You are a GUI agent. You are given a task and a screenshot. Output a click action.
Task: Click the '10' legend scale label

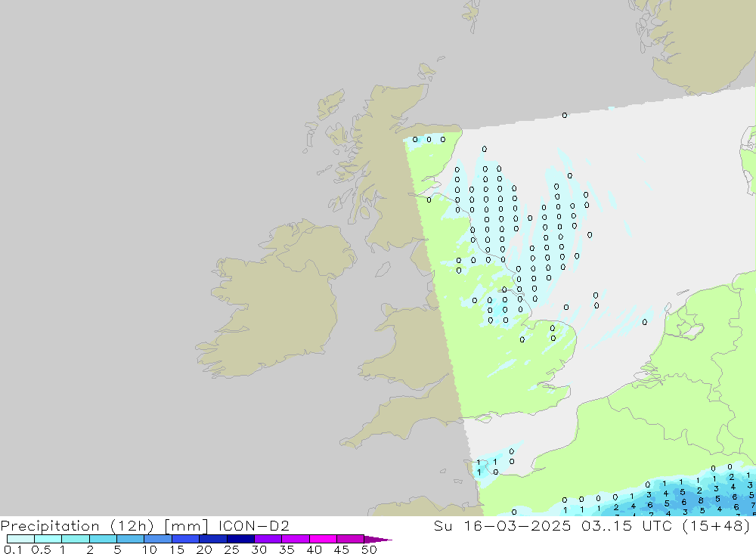pos(150,549)
